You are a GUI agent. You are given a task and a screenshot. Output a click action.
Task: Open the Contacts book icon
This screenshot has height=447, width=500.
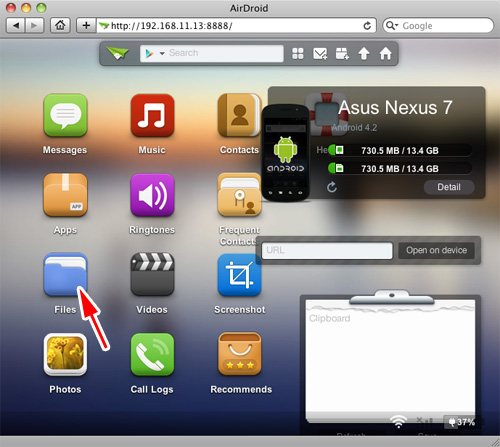tap(239, 115)
